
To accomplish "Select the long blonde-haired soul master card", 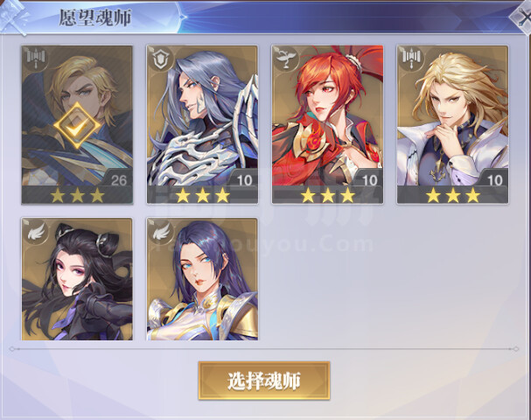I will pyautogui.click(x=452, y=124).
